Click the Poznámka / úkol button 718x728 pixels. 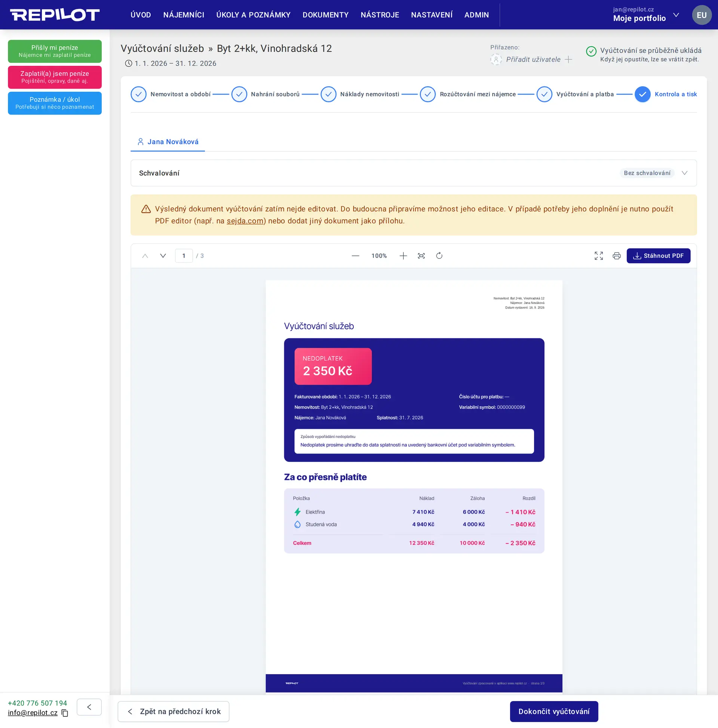[x=55, y=103]
